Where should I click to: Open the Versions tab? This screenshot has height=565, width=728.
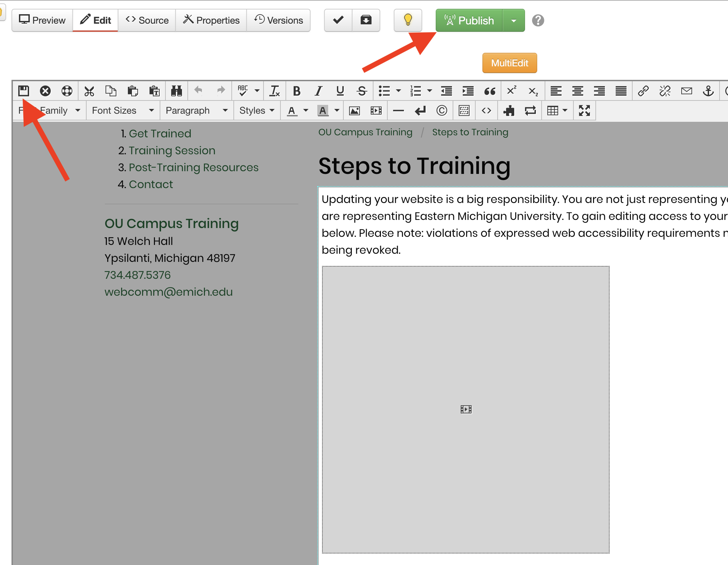278,20
